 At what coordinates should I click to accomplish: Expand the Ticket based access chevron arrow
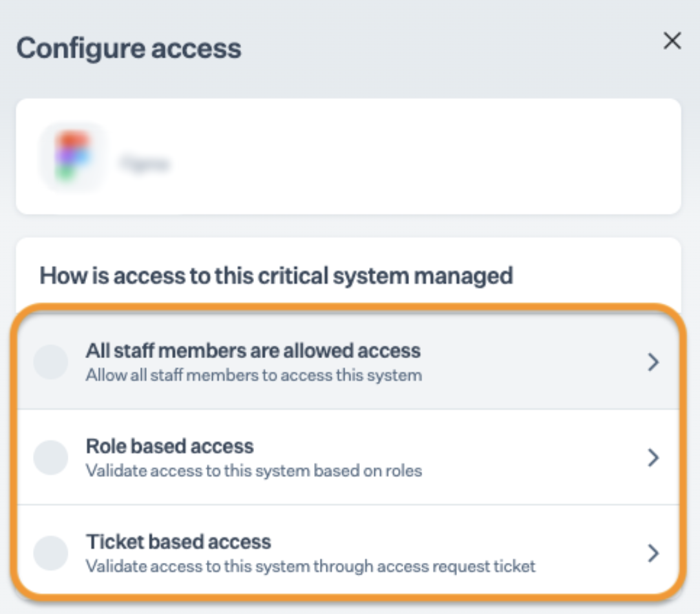(x=653, y=553)
